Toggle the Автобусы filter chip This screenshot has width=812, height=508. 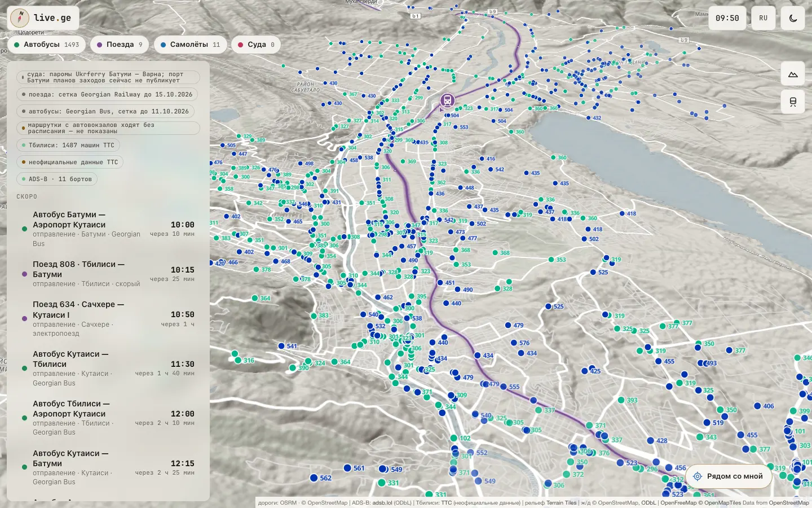47,45
